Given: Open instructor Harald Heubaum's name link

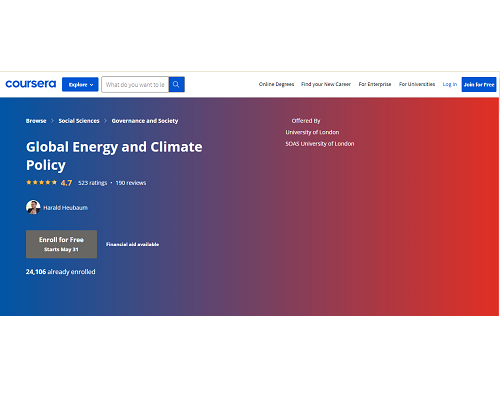Looking at the screenshot, I should tap(66, 208).
